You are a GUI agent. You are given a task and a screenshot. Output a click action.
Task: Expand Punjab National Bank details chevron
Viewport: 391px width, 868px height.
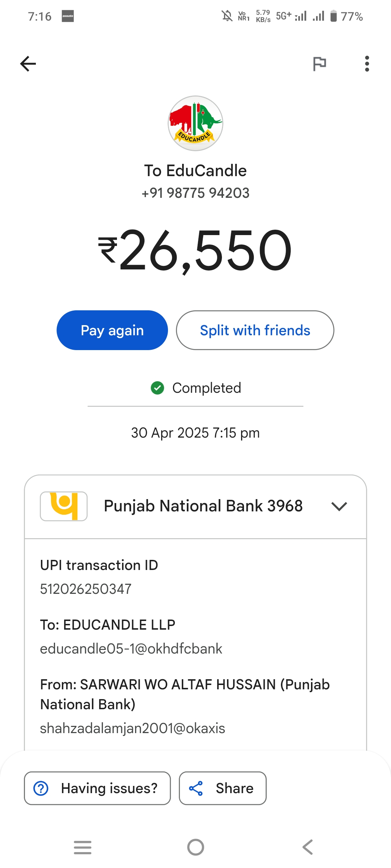pos(339,506)
